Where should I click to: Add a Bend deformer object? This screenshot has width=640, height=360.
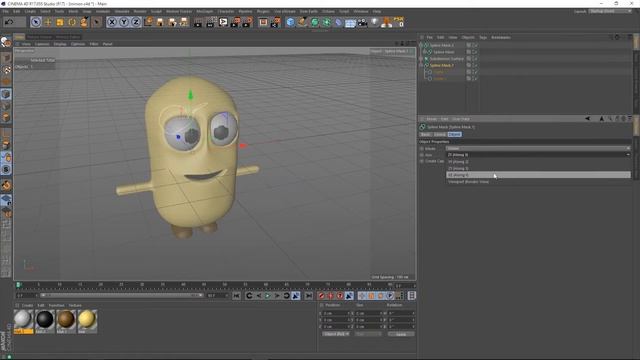pyautogui.click(x=338, y=22)
